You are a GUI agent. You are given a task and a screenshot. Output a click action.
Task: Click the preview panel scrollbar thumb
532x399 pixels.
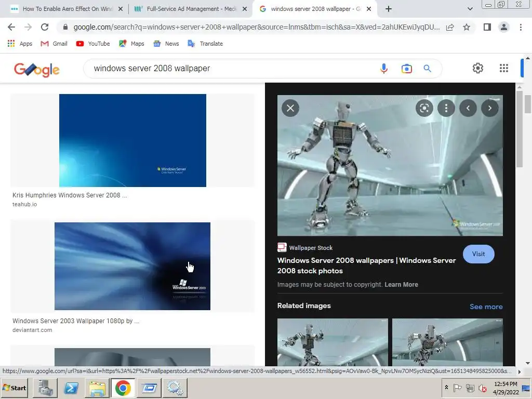(520, 129)
